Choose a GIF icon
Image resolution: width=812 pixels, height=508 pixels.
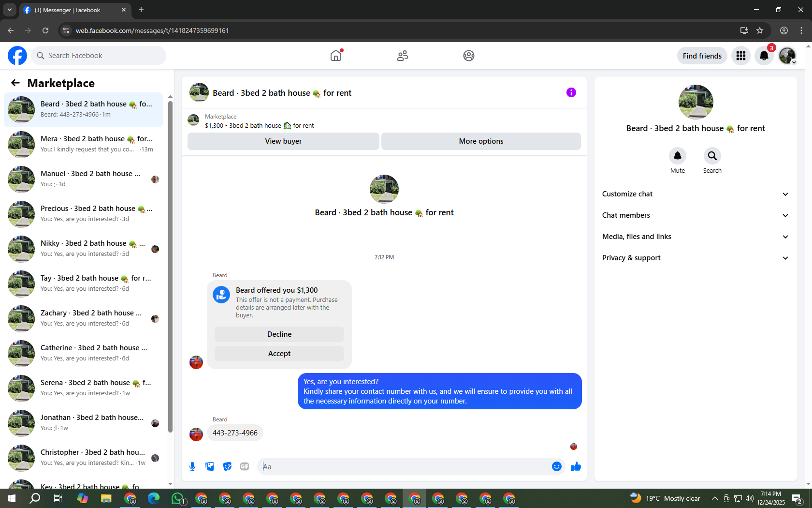coord(245,466)
